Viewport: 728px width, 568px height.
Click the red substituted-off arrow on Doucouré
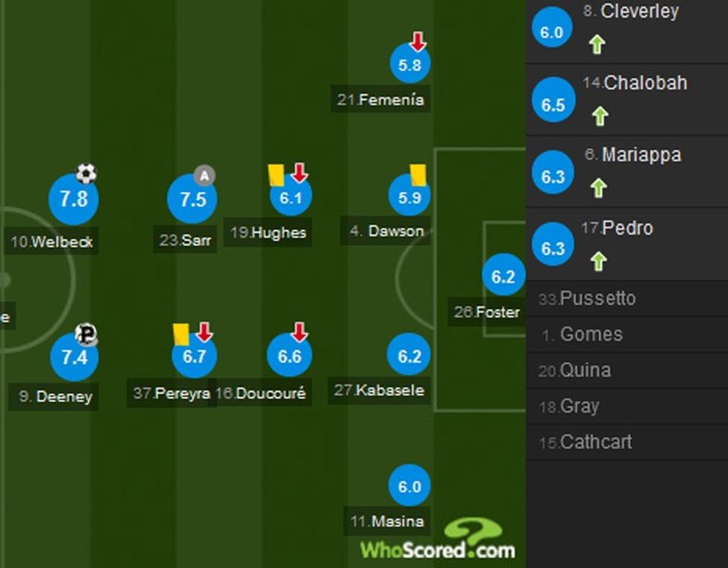[x=299, y=332]
